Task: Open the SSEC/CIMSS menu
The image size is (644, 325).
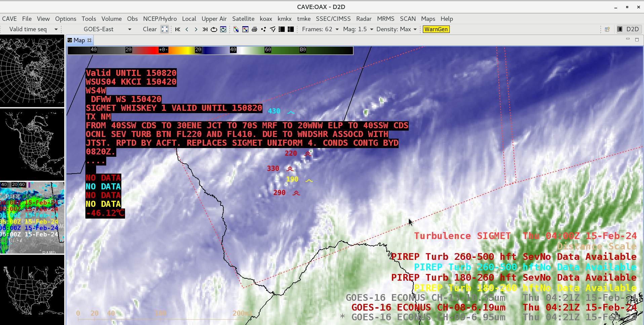Action: (333, 19)
